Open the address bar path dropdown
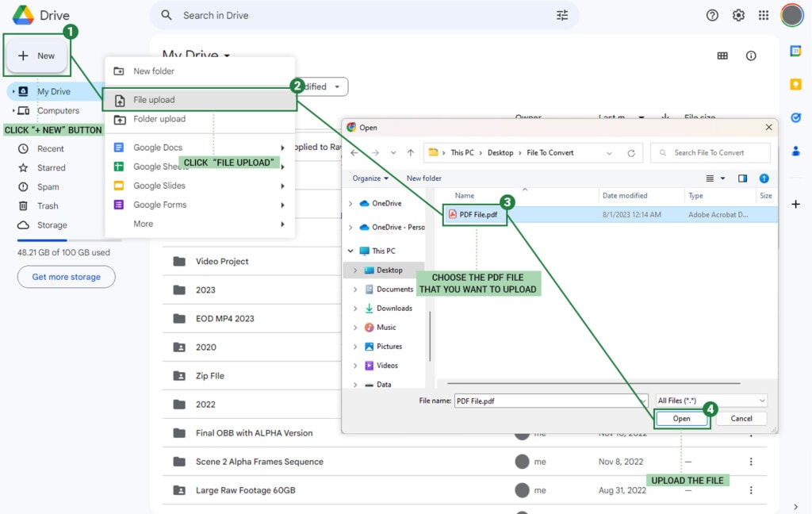 coord(609,153)
